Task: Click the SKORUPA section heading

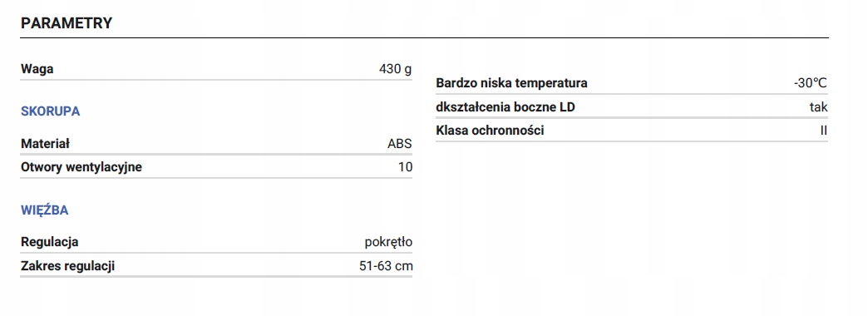Action: point(51,111)
